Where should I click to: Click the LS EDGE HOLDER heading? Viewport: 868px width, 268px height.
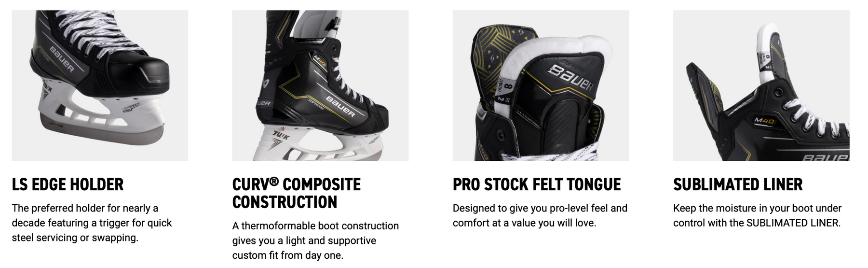(68, 184)
